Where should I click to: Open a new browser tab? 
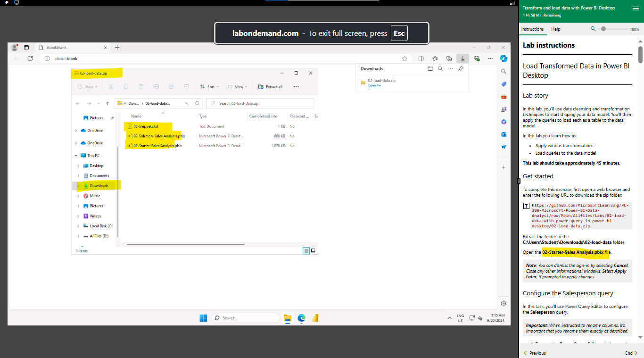click(117, 47)
